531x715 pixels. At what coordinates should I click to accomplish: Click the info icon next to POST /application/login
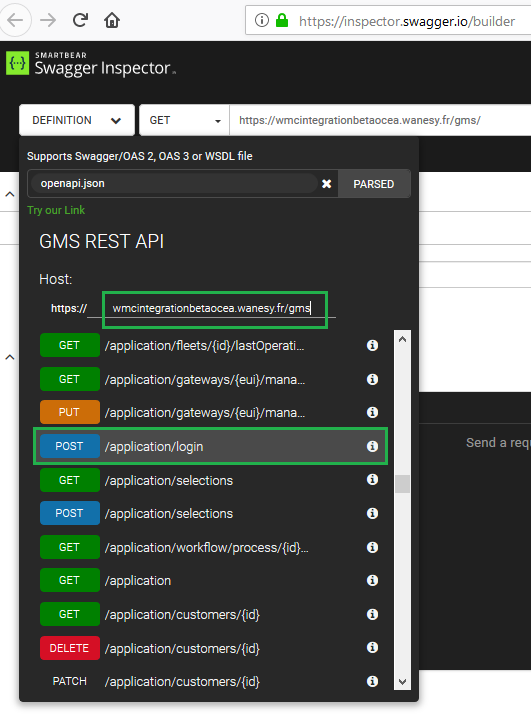pos(372,446)
